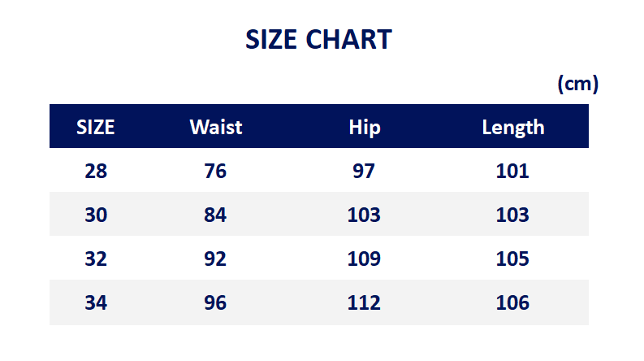Click the SIZE column header
This screenshot has height=361, width=644.
coord(95,127)
